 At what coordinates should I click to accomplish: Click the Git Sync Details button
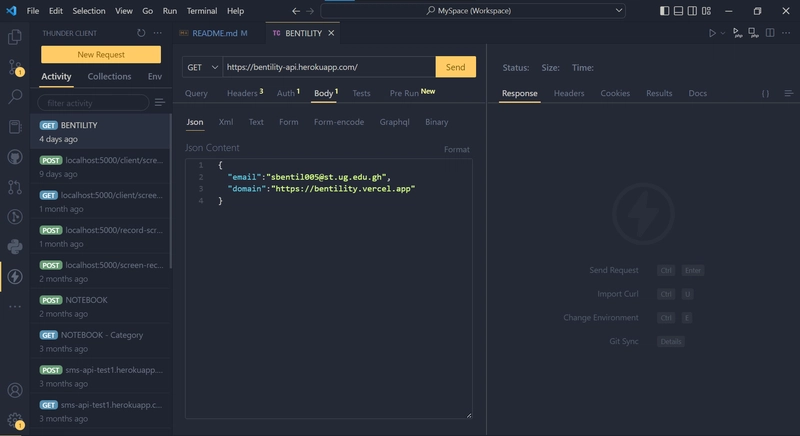tap(670, 342)
